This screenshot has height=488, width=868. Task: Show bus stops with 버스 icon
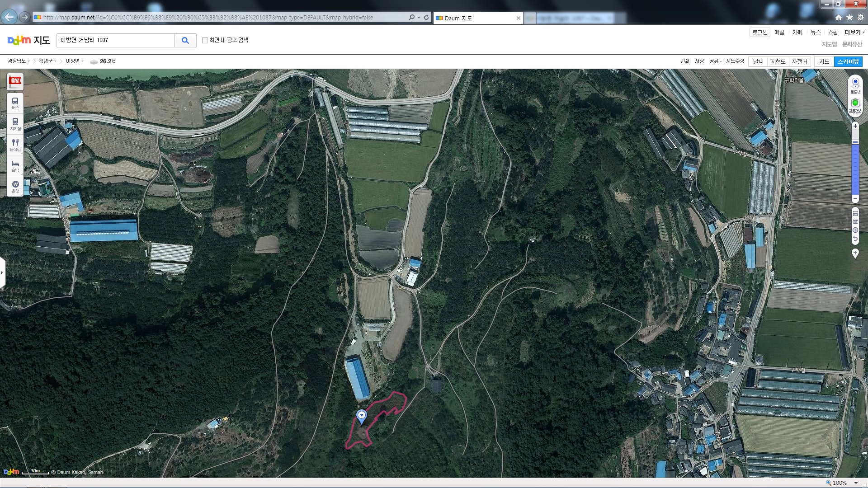[x=15, y=103]
